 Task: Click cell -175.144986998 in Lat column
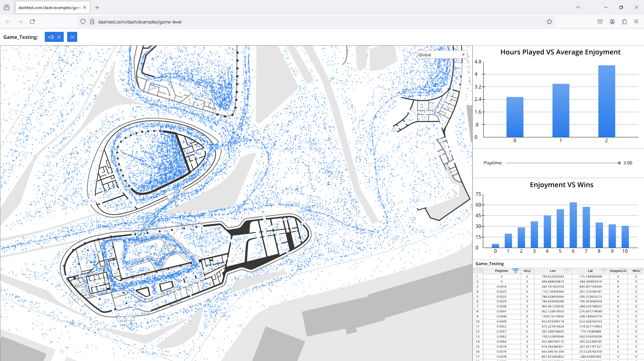pyautogui.click(x=590, y=277)
